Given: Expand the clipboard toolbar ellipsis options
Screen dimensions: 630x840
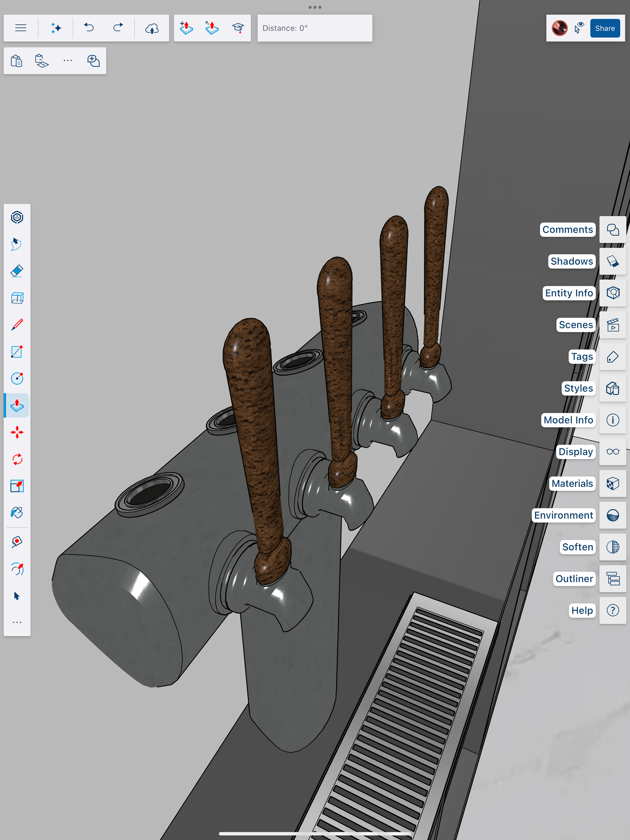Looking at the screenshot, I should [68, 61].
